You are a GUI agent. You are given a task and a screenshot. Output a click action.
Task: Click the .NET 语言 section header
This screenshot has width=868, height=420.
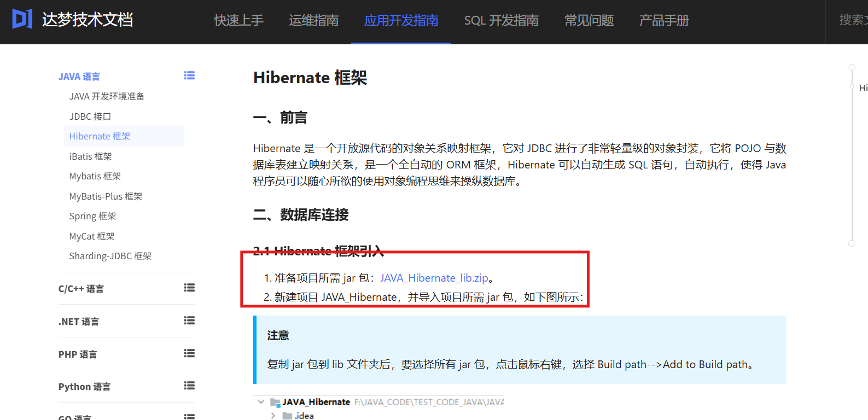pos(79,322)
